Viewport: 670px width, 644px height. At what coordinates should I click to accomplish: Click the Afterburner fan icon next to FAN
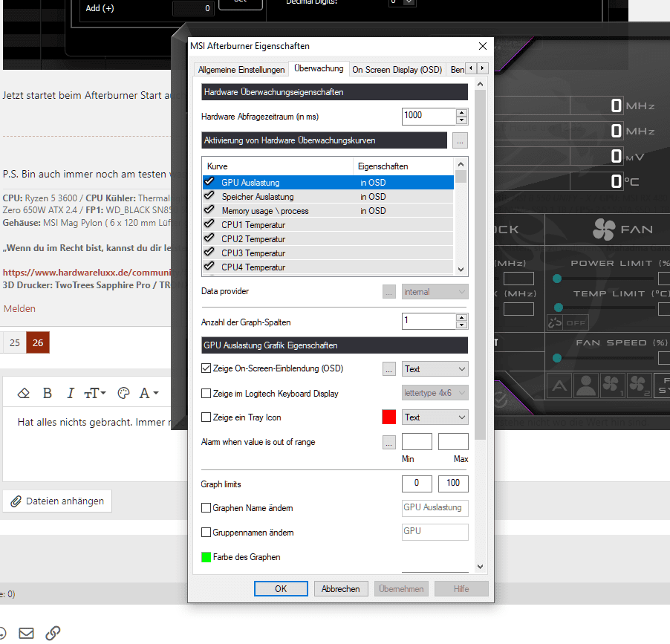[604, 230]
